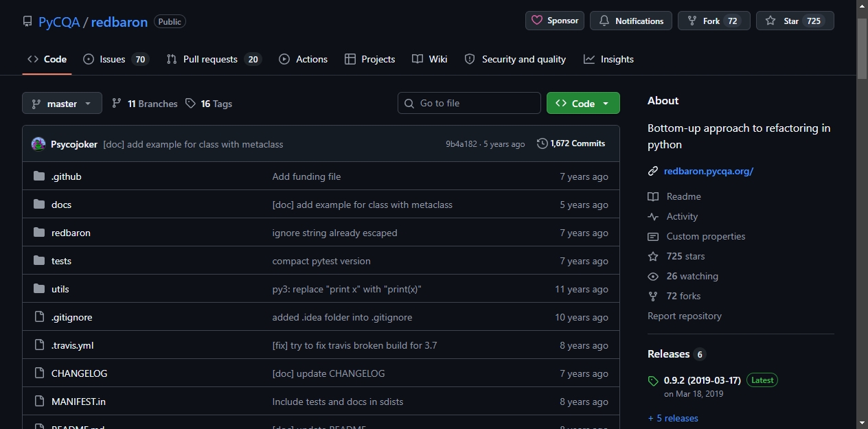Click the utils folder icon
868x429 pixels.
coord(39,289)
